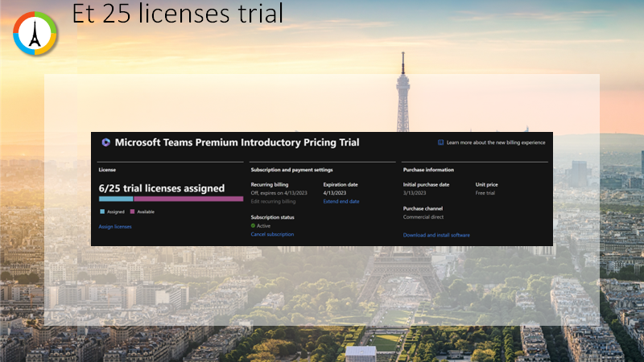Click the 'Expiration date' label

coord(341,185)
